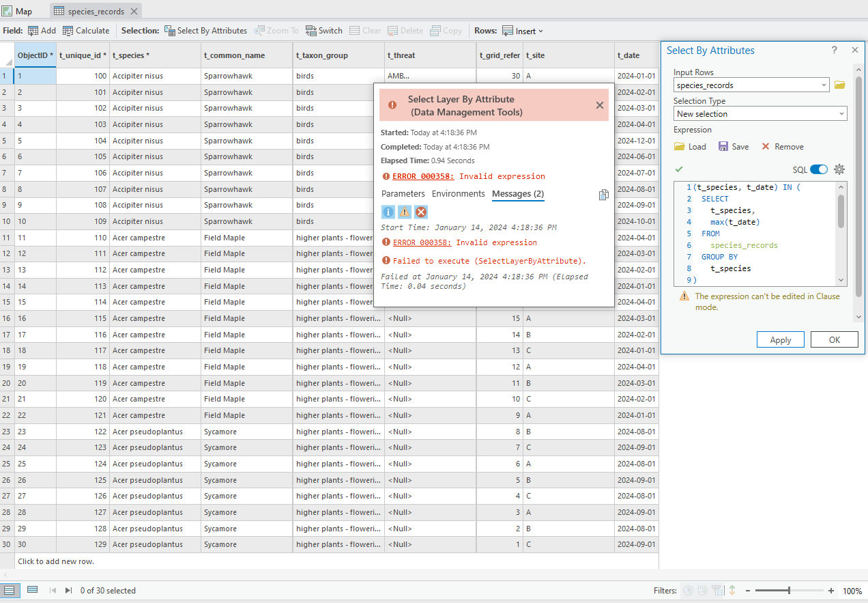This screenshot has width=868, height=603.
Task: Copy the error messages to the clipboard
Action: click(x=603, y=195)
